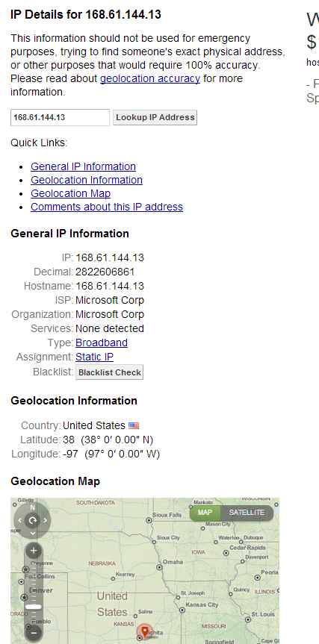The height and width of the screenshot is (644, 319).
Task: Select the MAP view toggle
Action: 205,513
